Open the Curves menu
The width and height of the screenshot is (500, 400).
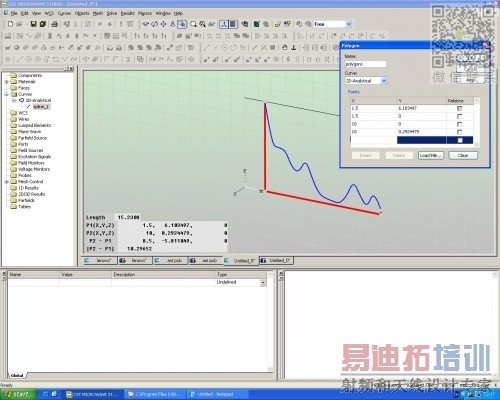[64, 13]
